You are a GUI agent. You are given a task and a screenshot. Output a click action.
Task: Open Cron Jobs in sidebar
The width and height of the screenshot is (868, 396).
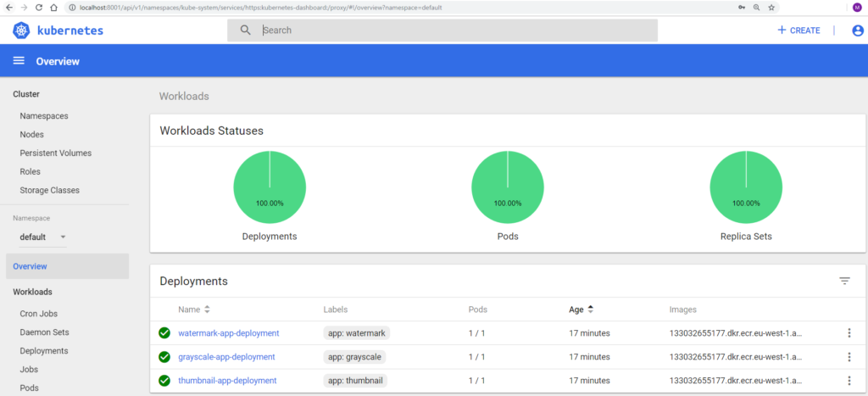click(x=39, y=314)
